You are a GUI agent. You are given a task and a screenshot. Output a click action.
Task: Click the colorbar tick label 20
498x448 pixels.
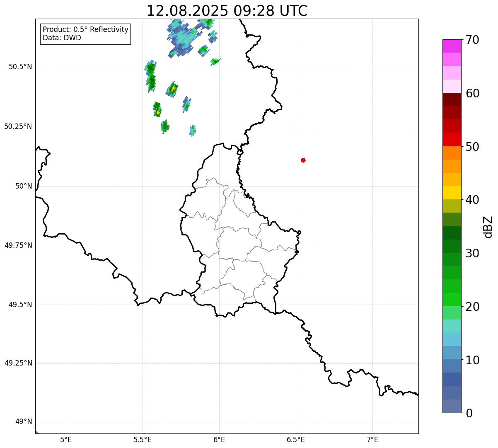coord(472,307)
